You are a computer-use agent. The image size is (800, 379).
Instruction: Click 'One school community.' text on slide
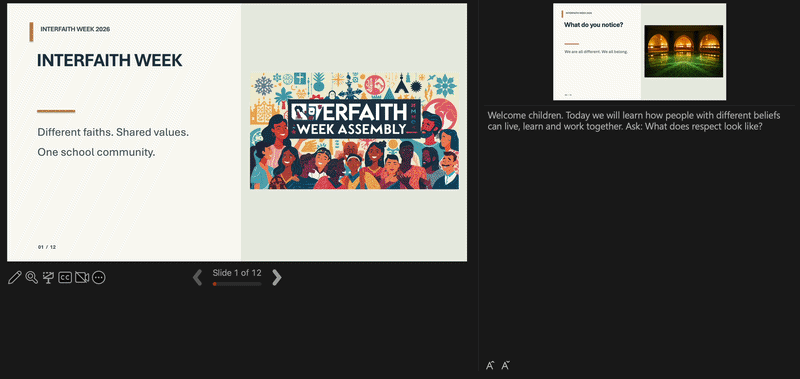[96, 152]
